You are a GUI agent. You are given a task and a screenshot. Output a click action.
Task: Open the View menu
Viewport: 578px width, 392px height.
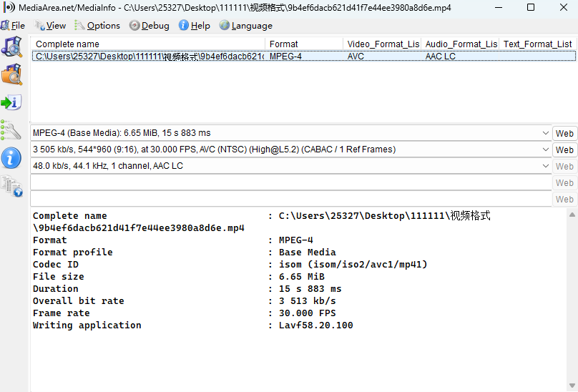[50, 26]
